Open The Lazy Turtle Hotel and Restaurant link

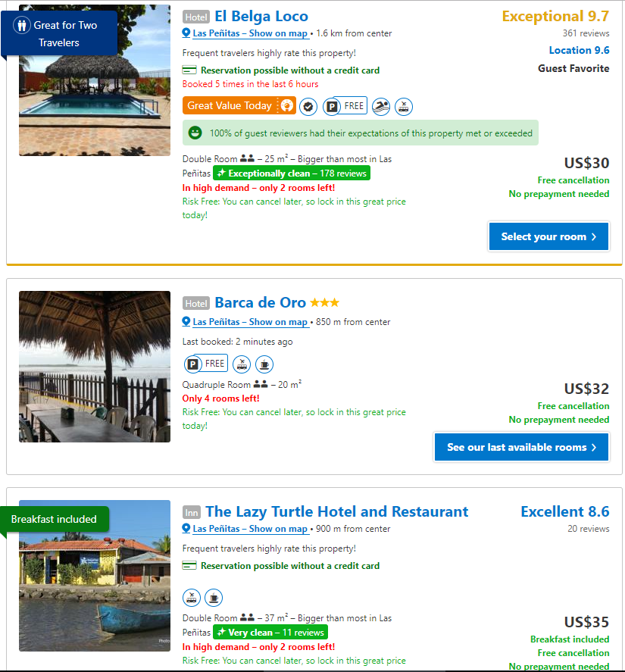pos(336,512)
